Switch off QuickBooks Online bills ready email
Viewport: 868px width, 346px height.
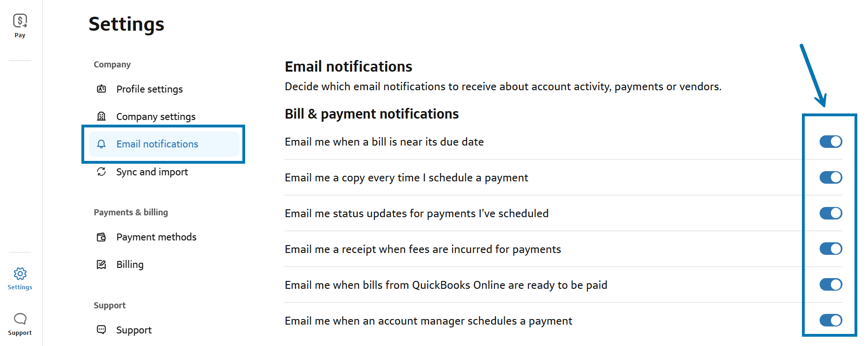click(830, 285)
